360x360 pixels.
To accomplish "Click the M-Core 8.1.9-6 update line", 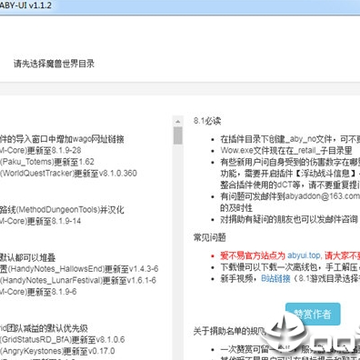I will tap(38, 292).
